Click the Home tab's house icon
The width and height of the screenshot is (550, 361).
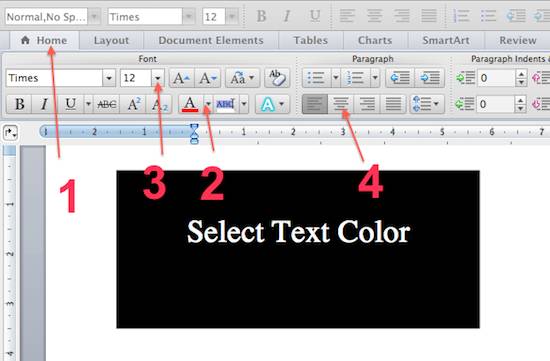point(25,40)
